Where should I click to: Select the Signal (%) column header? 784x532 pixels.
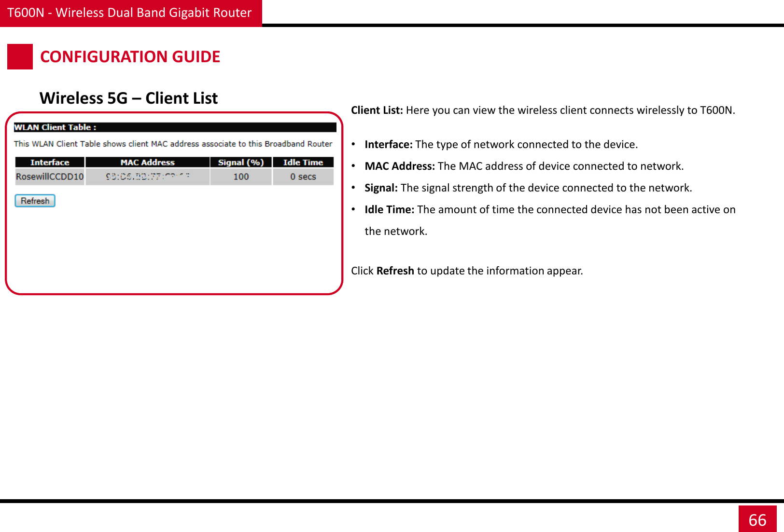pos(241,162)
